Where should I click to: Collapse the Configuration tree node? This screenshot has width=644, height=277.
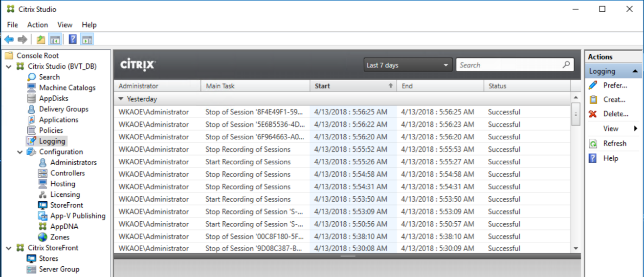(20, 152)
